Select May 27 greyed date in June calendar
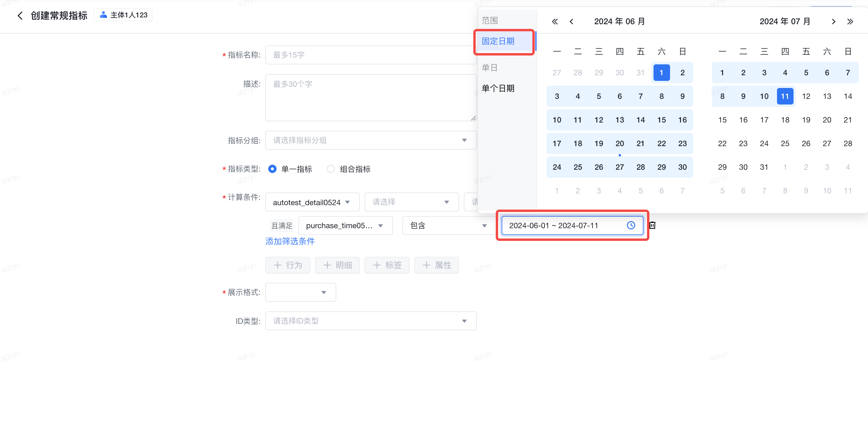This screenshot has height=441, width=868. click(557, 73)
